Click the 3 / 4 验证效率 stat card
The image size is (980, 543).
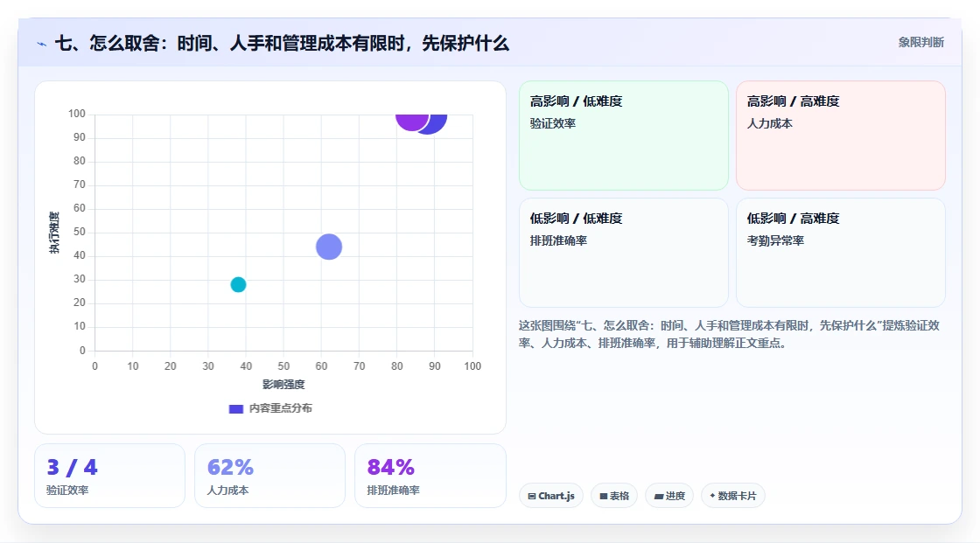click(110, 477)
